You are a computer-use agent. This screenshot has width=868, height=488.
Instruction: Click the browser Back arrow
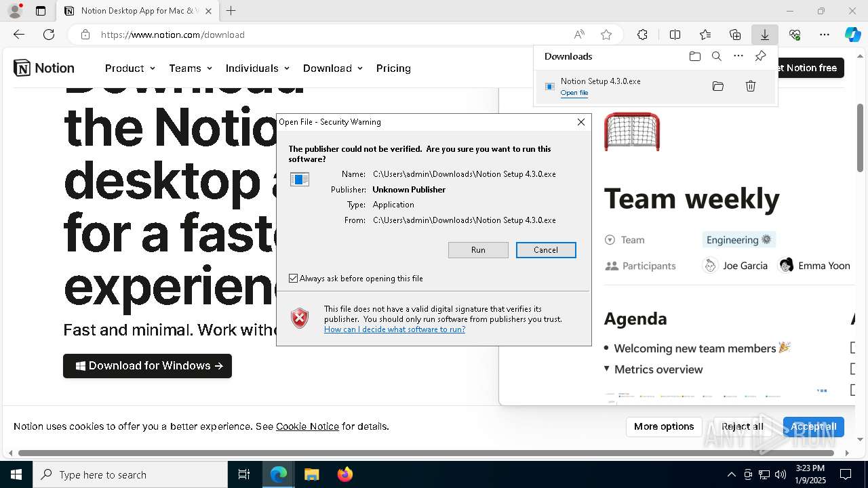click(x=19, y=35)
